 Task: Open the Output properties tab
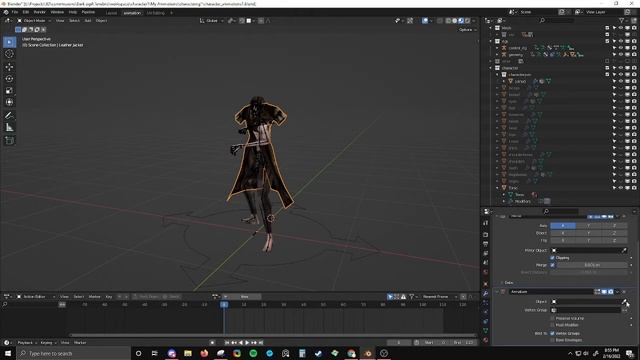(x=486, y=244)
